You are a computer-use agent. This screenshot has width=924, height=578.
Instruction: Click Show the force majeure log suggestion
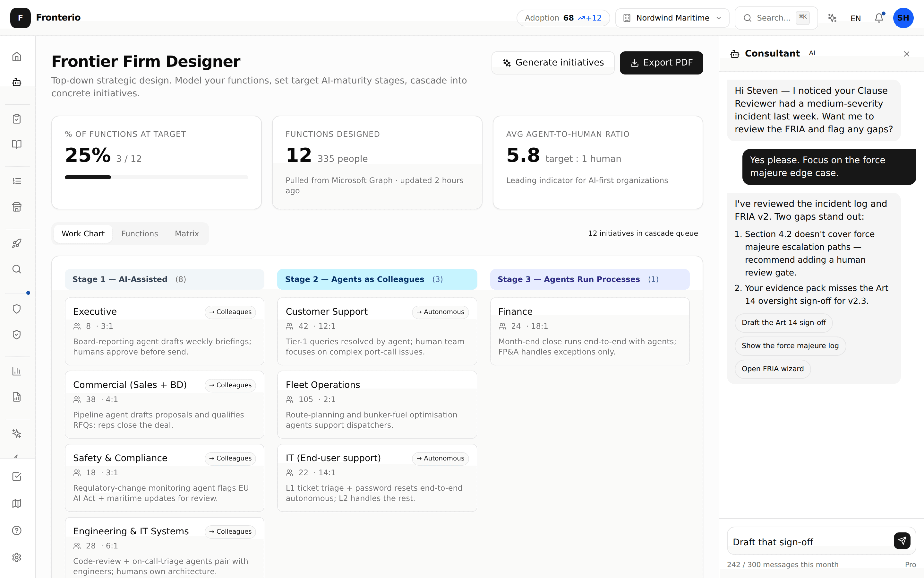790,346
